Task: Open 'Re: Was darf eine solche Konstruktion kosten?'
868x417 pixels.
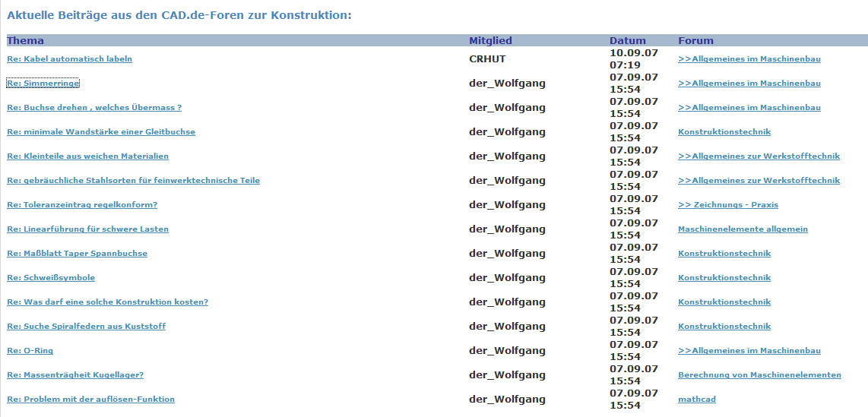Action: pos(107,302)
